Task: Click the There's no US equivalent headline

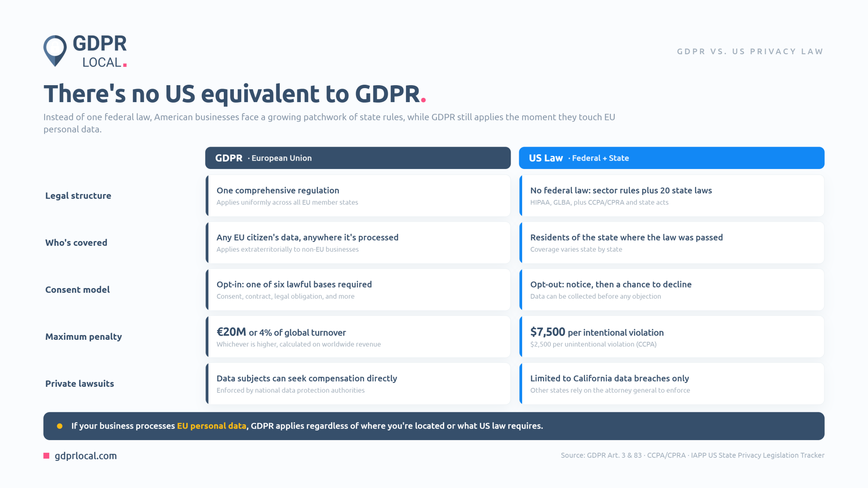Action: coord(234,94)
